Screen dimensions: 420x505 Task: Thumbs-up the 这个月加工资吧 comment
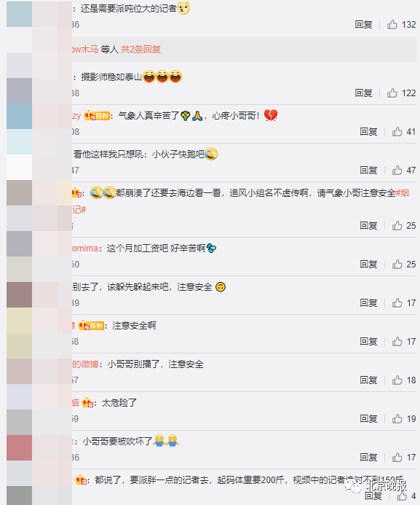[x=397, y=264]
